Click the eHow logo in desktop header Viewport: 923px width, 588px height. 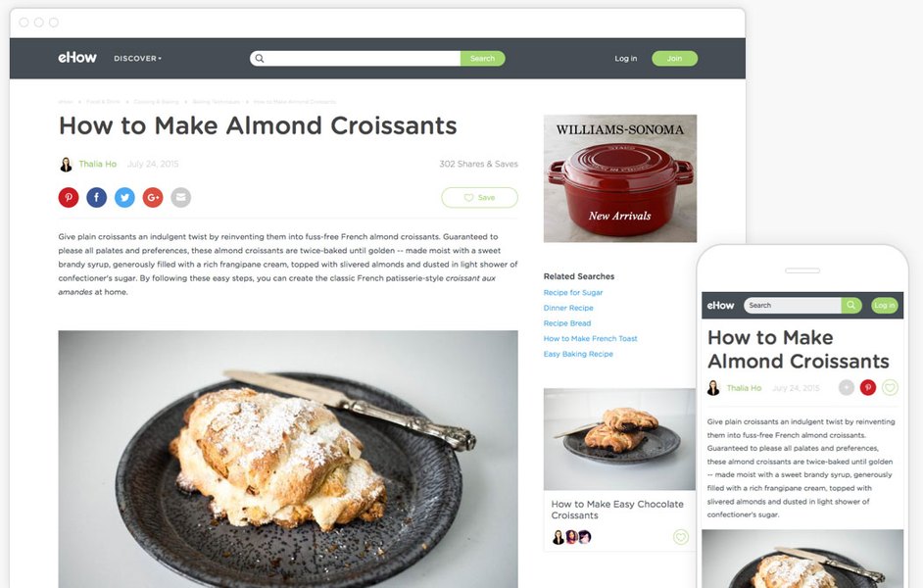tap(77, 58)
